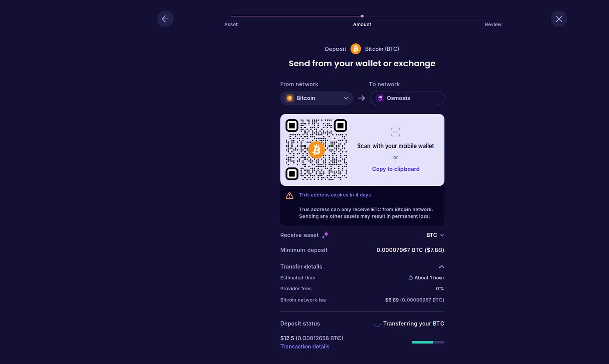Screen dimensions: 609x364
Task: Click the arrow between From and To network fields
Action: coord(361,98)
